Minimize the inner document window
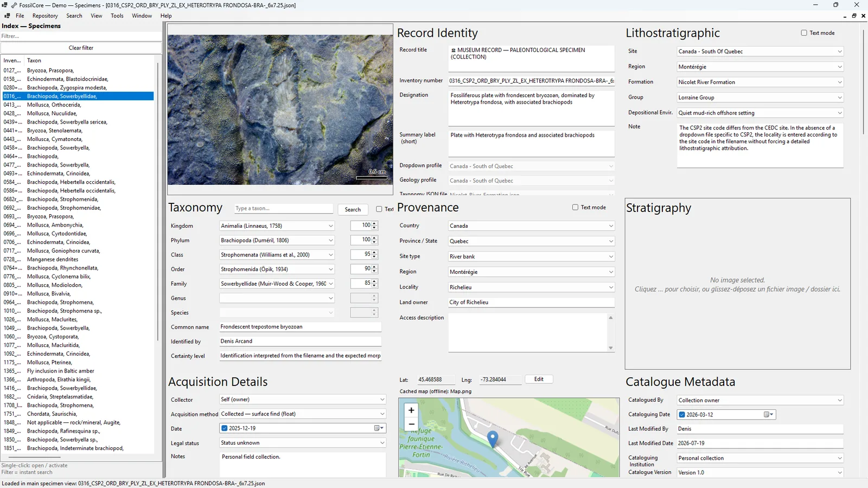Viewport: 868px width, 488px height. point(845,16)
